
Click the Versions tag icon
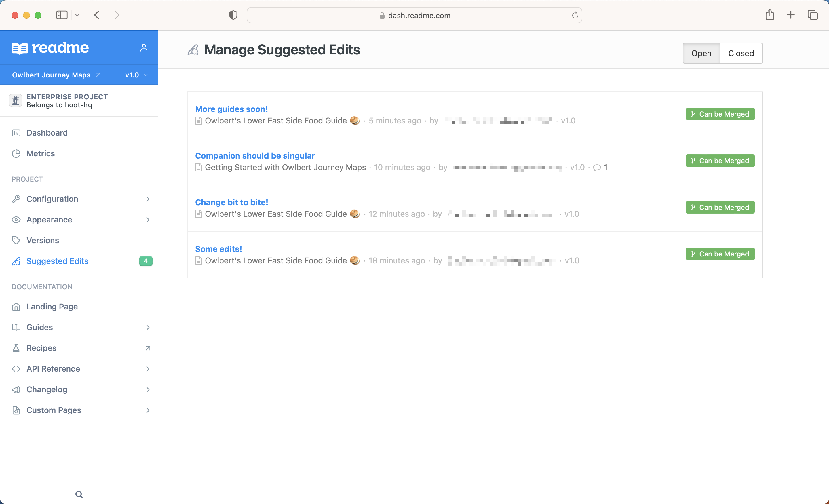(16, 240)
